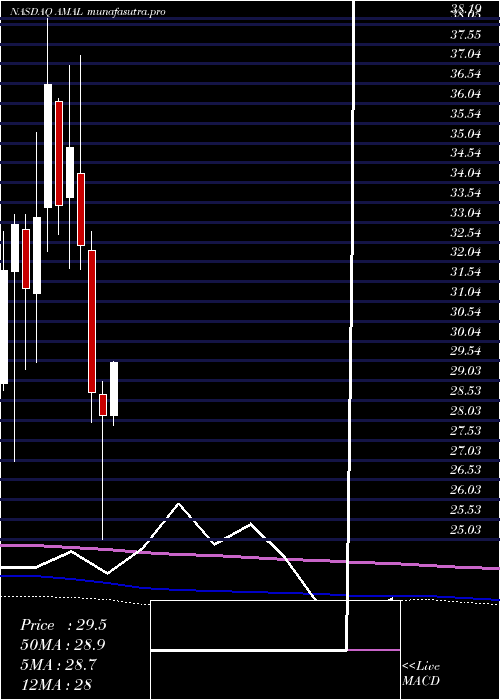
Task: Select the 35.54 price axis label
Action: 466,114
